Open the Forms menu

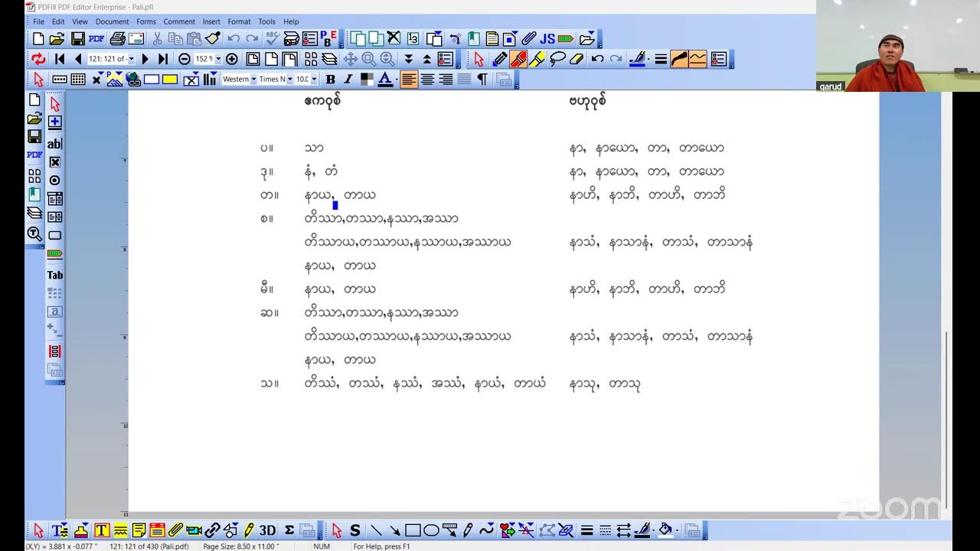[146, 21]
